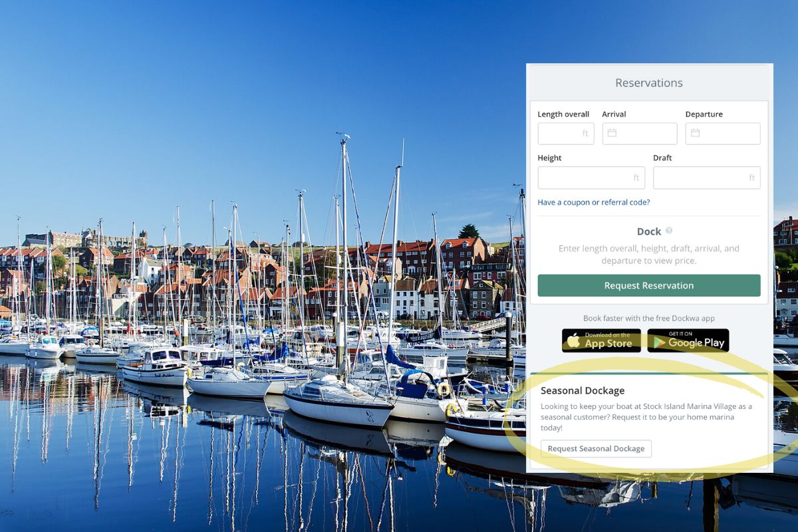Click the Seasonal Dockage heading text
Screen dimensions: 798x532
(x=583, y=391)
